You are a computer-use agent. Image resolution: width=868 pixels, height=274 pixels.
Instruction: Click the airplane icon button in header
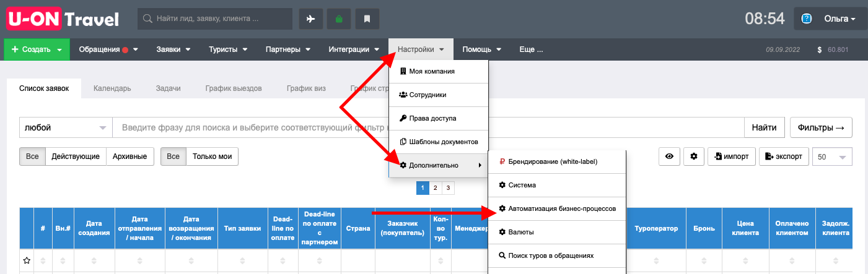coord(311,19)
